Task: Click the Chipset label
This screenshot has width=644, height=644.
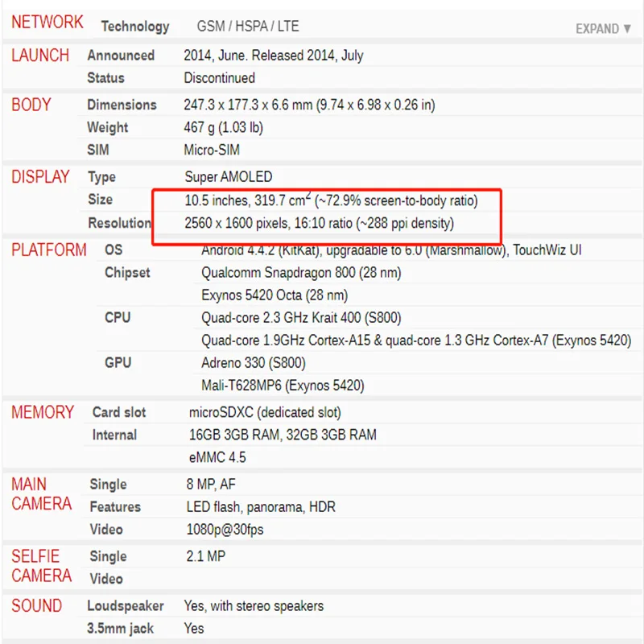Action: pyautogui.click(x=127, y=273)
